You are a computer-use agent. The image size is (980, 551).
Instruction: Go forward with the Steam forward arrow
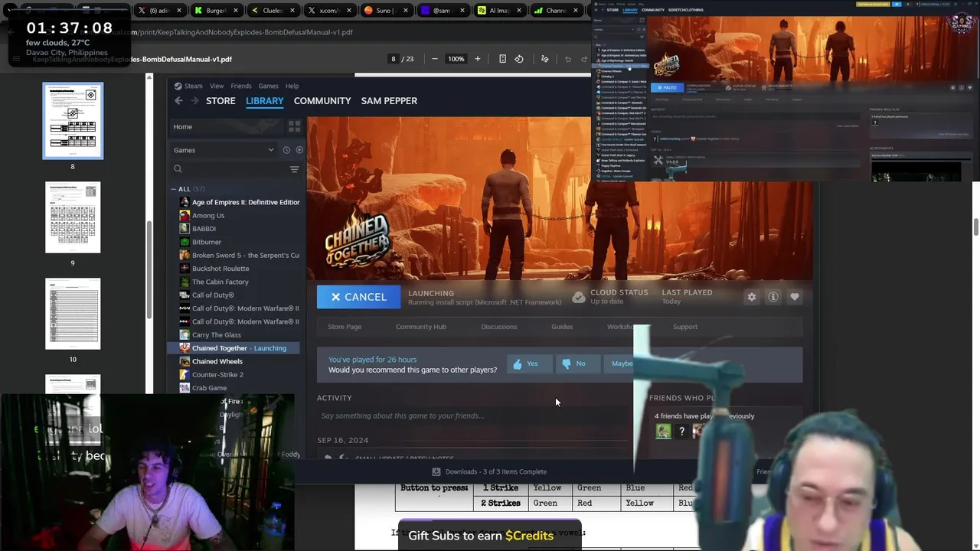click(x=194, y=100)
